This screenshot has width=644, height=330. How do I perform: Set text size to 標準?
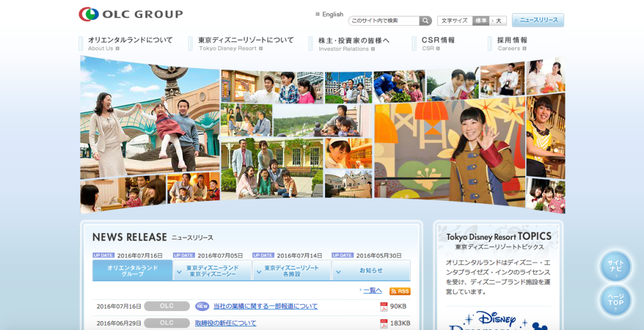pyautogui.click(x=480, y=21)
